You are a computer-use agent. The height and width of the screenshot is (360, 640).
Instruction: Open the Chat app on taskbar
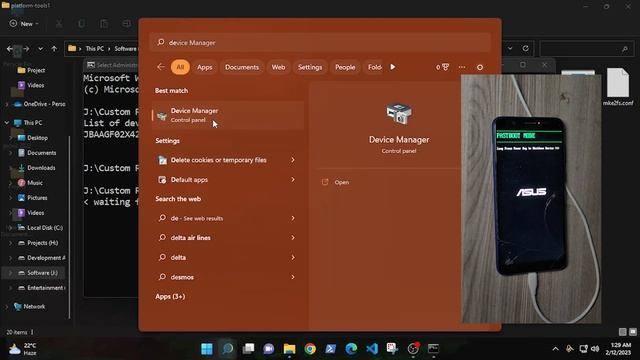coord(269,349)
